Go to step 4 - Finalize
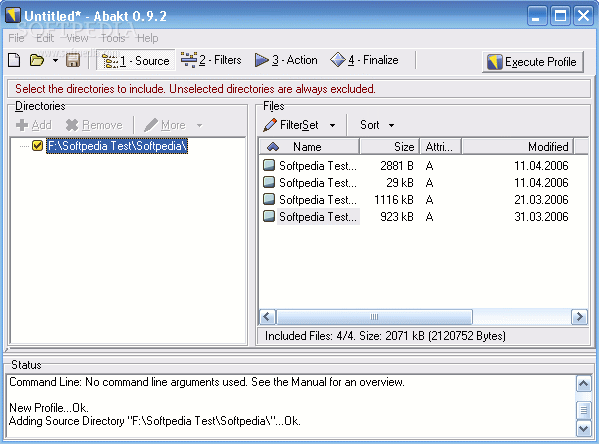 (x=364, y=60)
